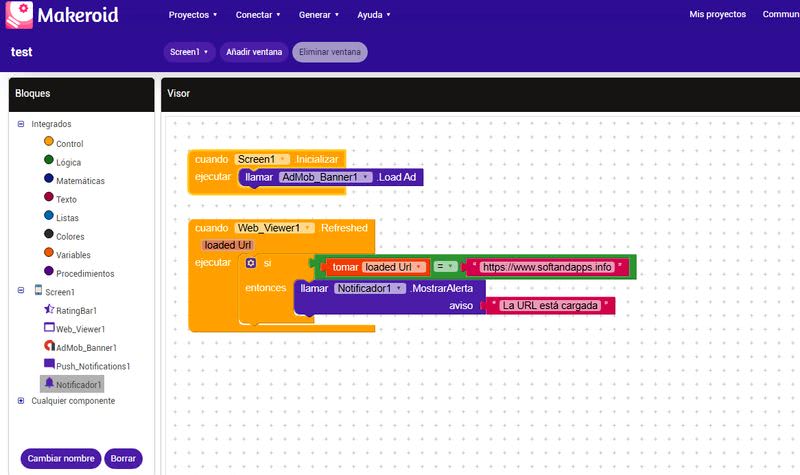The height and width of the screenshot is (475, 800).
Task: Open the Proyectos menu
Action: (193, 15)
